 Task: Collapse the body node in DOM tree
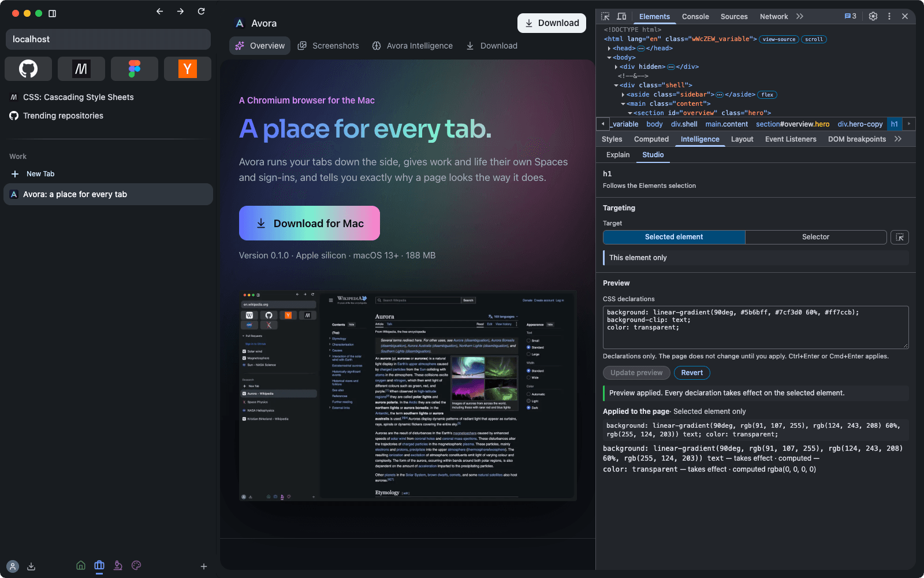click(609, 58)
